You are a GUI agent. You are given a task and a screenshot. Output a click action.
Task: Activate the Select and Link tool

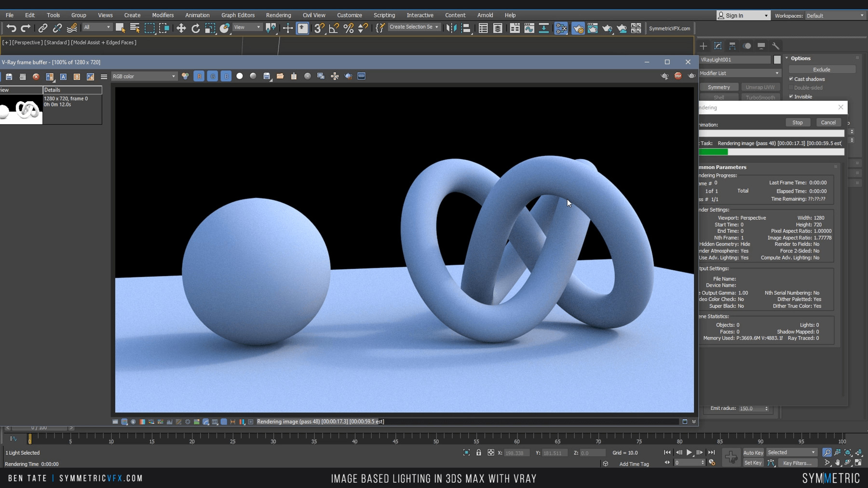click(43, 28)
